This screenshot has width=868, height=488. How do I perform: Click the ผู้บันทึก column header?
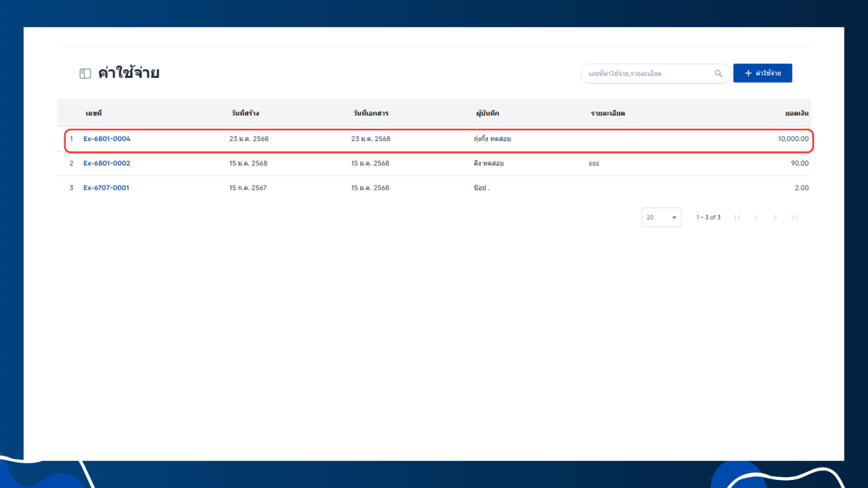tap(487, 113)
